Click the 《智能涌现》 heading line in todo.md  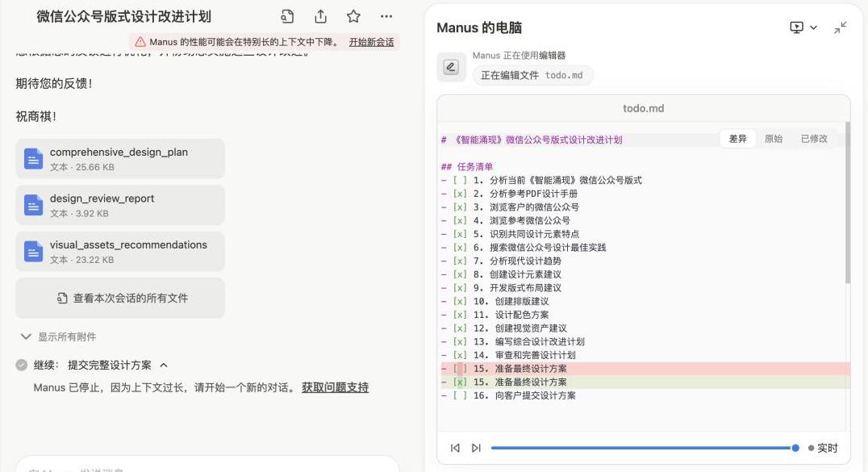pos(532,140)
